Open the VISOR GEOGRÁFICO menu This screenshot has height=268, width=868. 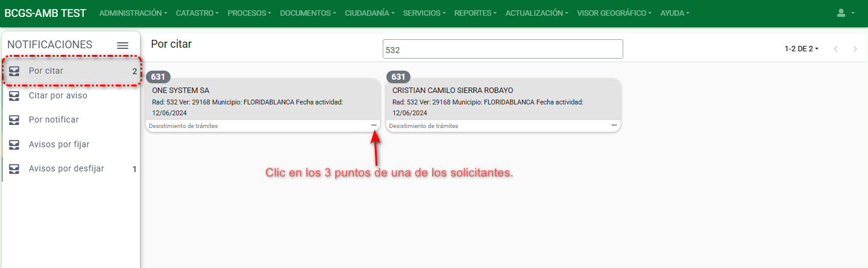614,13
